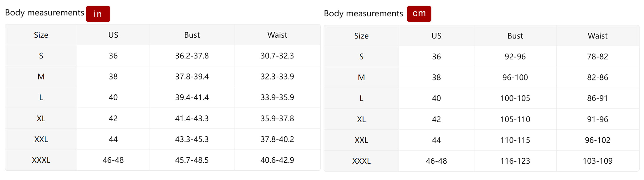
Task: Select the XL size label in cm table
Action: coord(361,119)
